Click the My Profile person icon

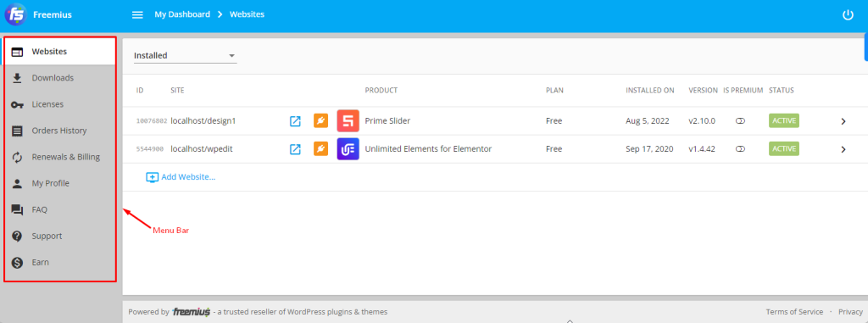[x=18, y=183]
